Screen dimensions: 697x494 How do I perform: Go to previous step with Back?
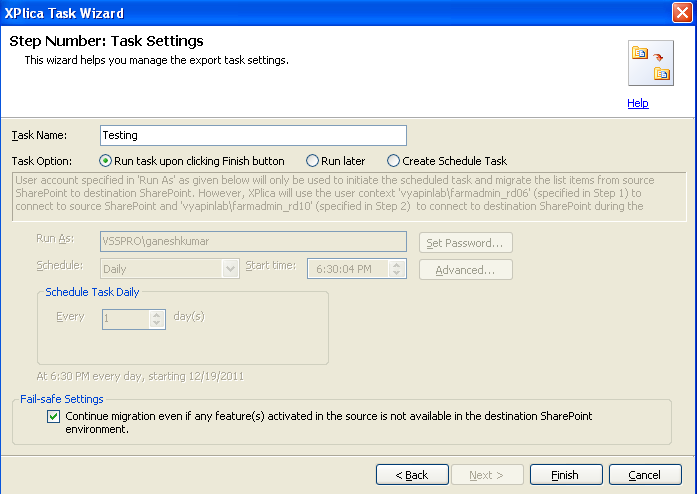coord(412,475)
